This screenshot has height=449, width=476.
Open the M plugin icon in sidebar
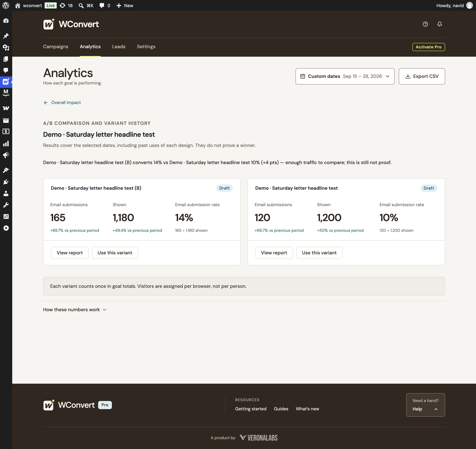6,93
